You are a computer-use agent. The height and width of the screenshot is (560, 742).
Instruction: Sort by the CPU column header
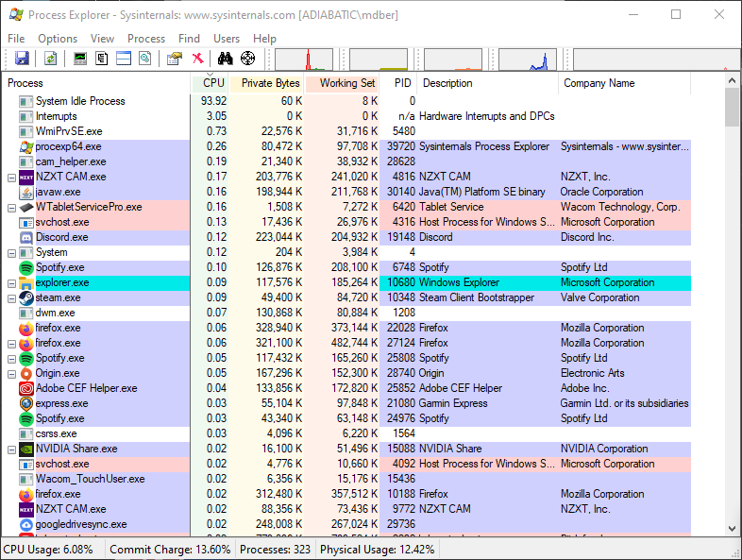pos(210,83)
